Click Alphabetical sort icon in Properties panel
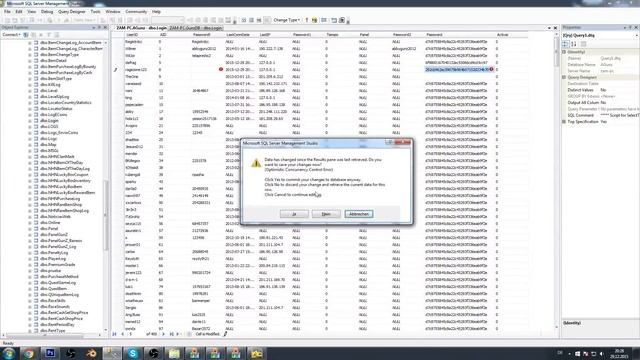Image resolution: width=640 pixels, height=360 pixels. point(573,44)
